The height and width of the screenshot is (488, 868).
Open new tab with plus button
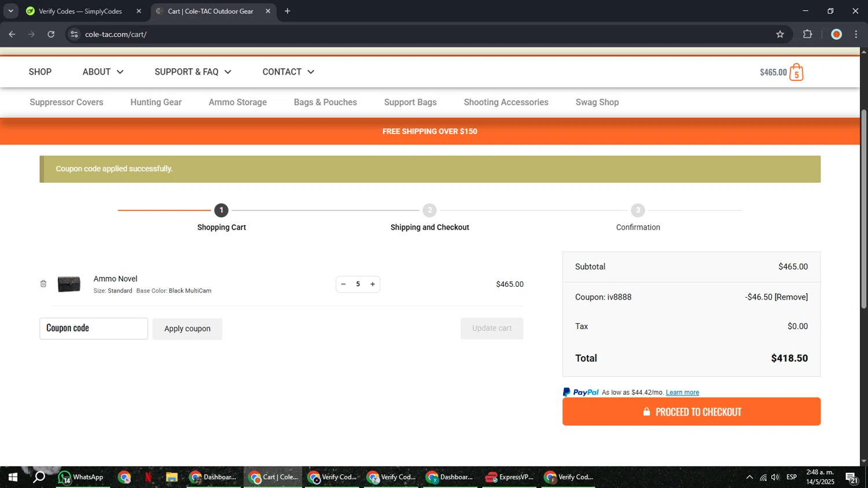[288, 11]
